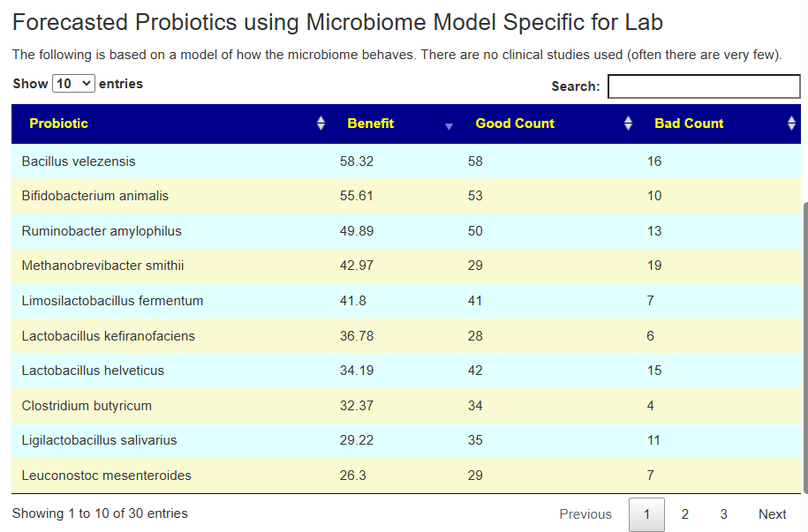Click the Probiotic column sort arrows icon
808x532 pixels.
pos(321,124)
